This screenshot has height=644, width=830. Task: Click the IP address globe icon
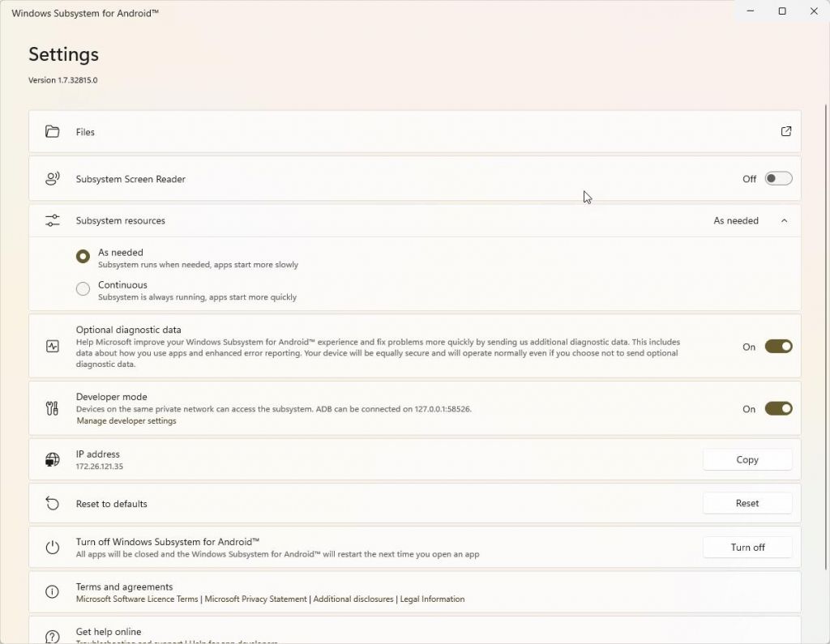52,459
